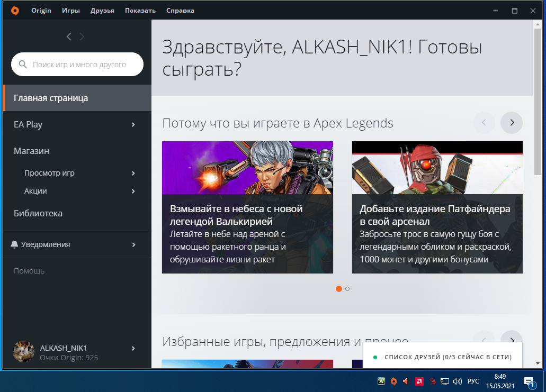Go forward with the right navigation arrow
This screenshot has width=546, height=392.
82,37
